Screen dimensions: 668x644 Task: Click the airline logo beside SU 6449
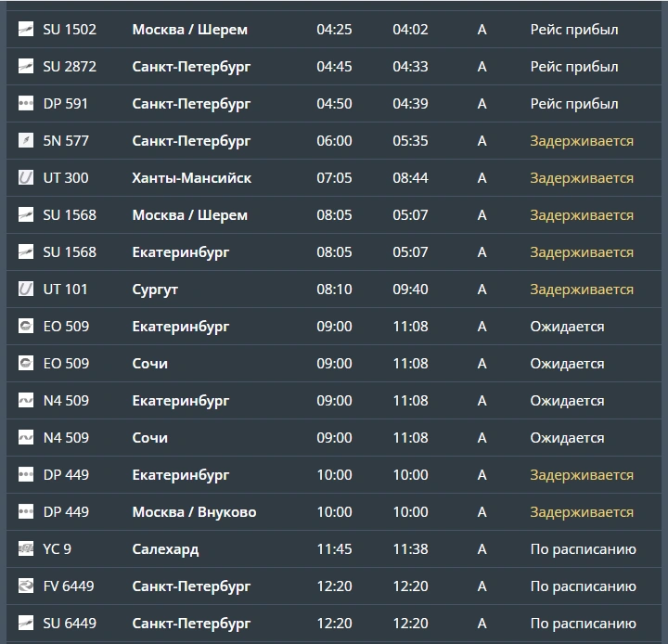[x=26, y=623]
